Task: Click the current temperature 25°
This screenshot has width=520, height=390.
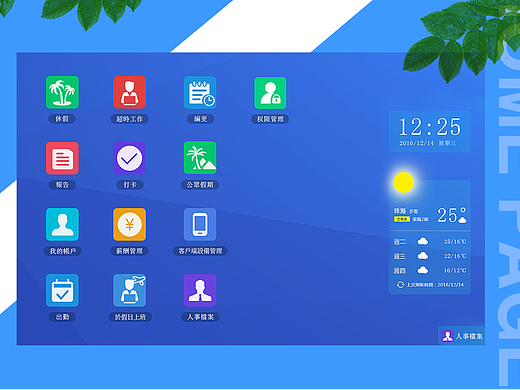Action: click(x=452, y=215)
